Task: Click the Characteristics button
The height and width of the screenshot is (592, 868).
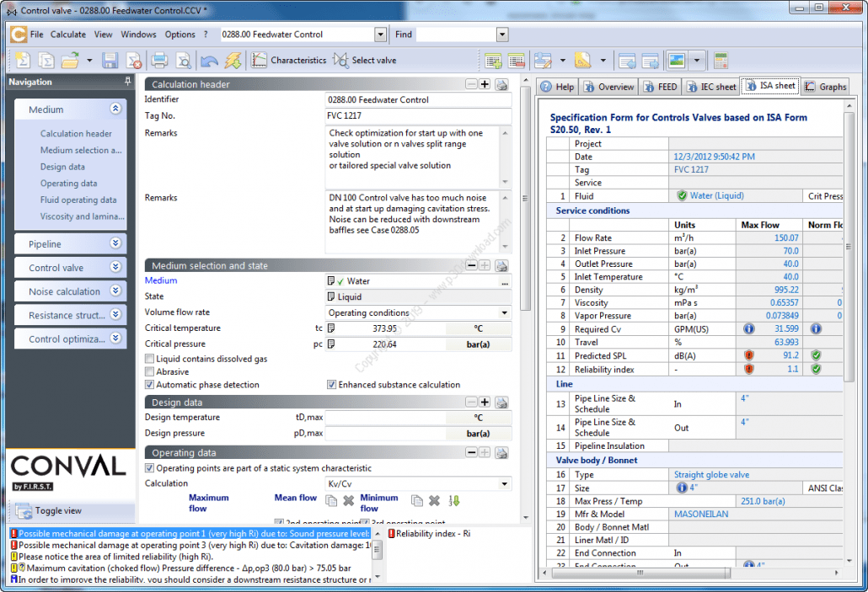Action: click(x=288, y=61)
